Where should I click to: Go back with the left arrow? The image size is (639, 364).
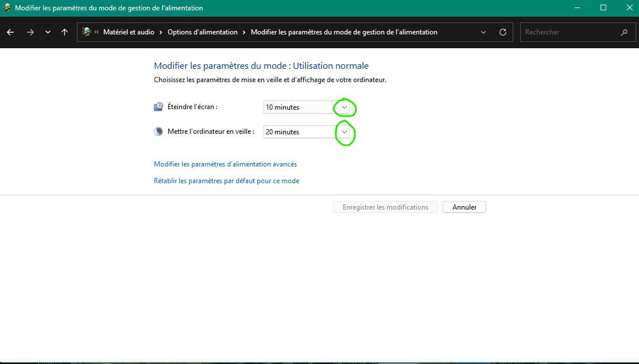[x=10, y=32]
